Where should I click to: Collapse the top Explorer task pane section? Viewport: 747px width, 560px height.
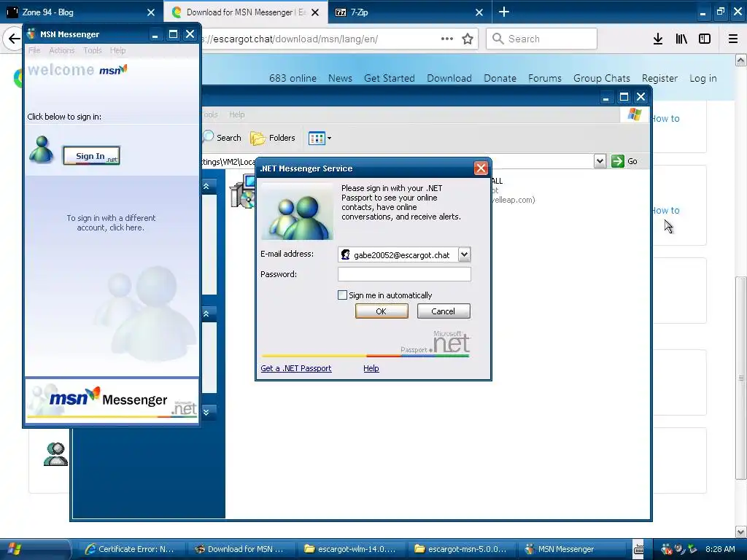(x=206, y=186)
